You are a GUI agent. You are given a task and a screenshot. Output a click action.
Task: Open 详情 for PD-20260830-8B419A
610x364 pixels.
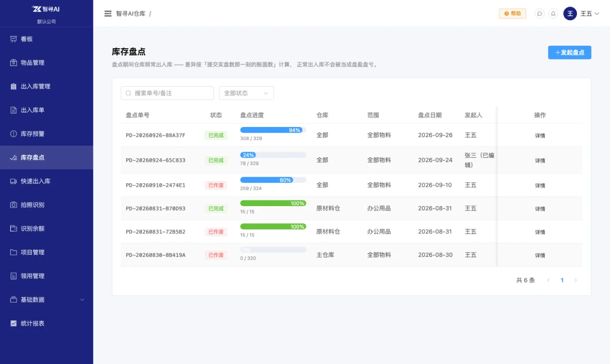540,255
